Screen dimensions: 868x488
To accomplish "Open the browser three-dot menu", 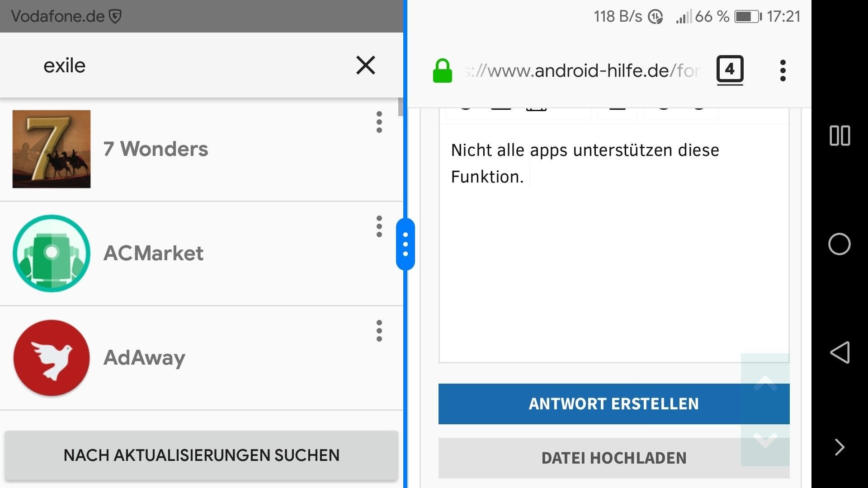I will tap(783, 70).
